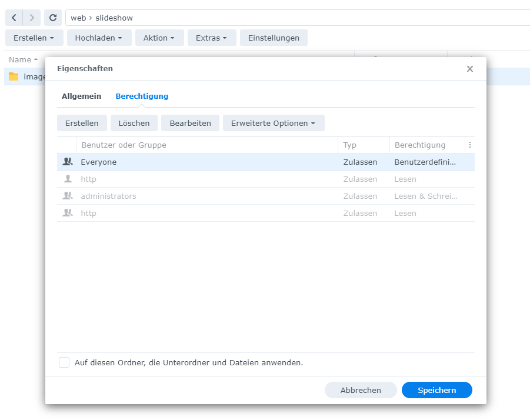
Task: Click the Everyone group icon
Action: coord(68,162)
